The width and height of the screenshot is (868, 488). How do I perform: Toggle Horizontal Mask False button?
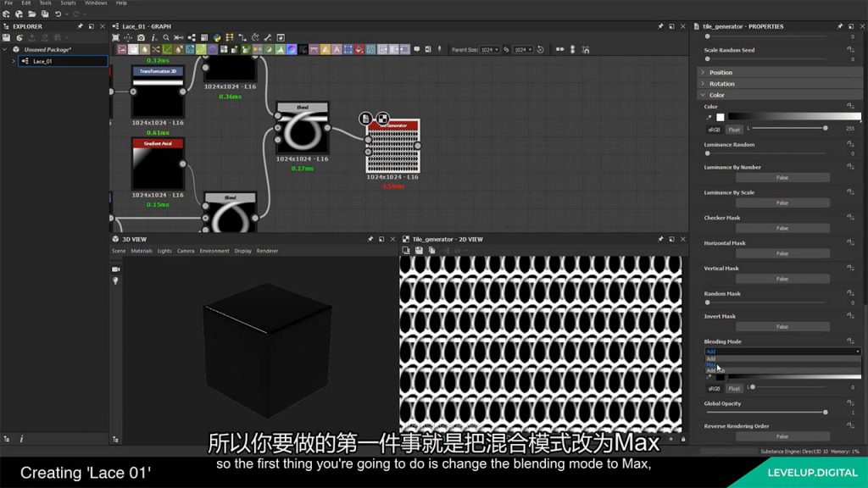[x=782, y=253]
